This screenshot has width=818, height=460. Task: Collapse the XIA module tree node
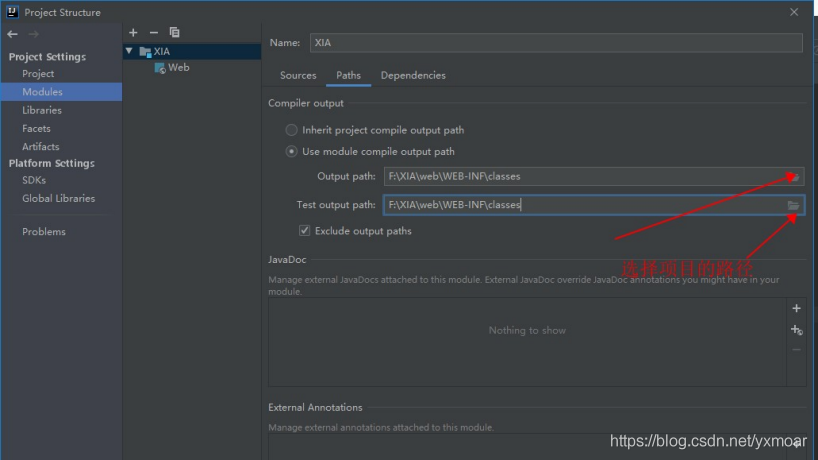point(128,51)
